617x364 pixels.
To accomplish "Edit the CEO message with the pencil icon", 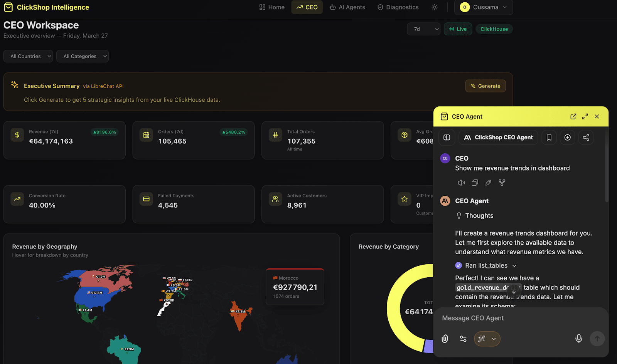I will (x=488, y=183).
